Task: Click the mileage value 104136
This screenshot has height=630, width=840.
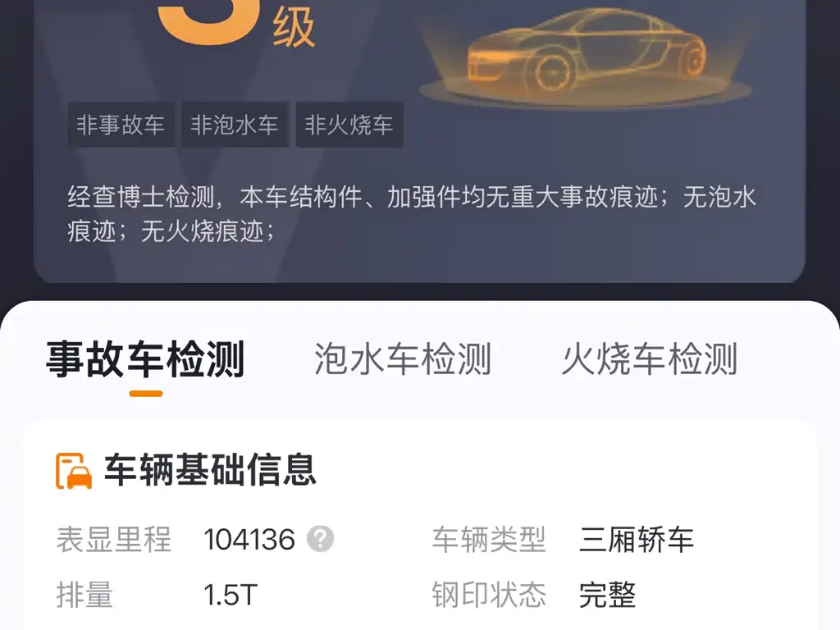Action: pyautogui.click(x=249, y=540)
